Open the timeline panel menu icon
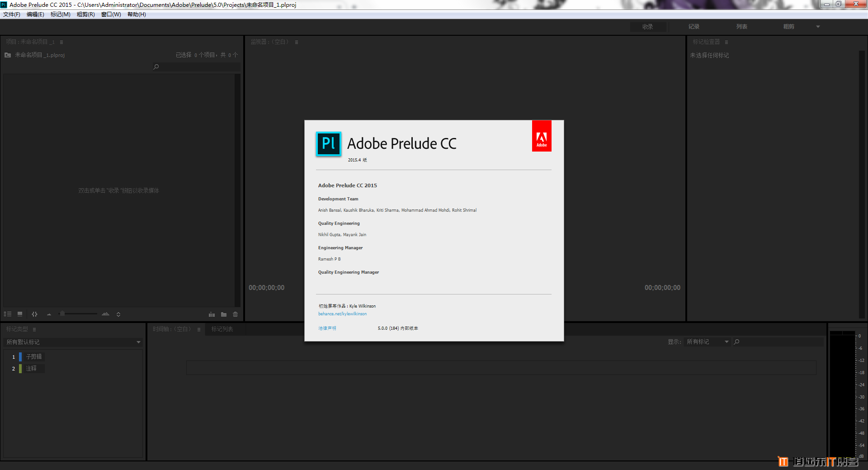The image size is (868, 470). coord(199,329)
